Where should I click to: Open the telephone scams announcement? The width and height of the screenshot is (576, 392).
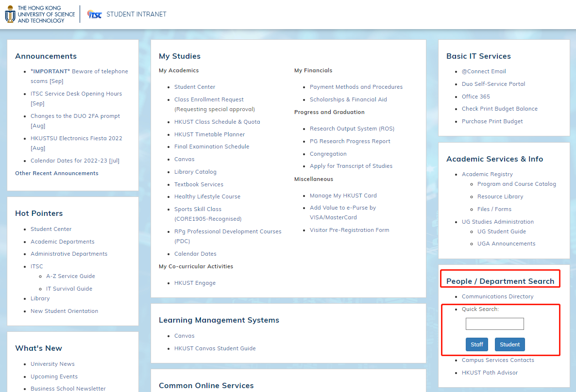click(x=79, y=76)
